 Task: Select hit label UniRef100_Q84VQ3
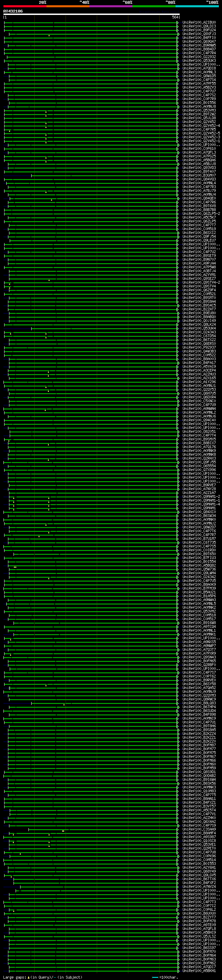click(199, 179)
